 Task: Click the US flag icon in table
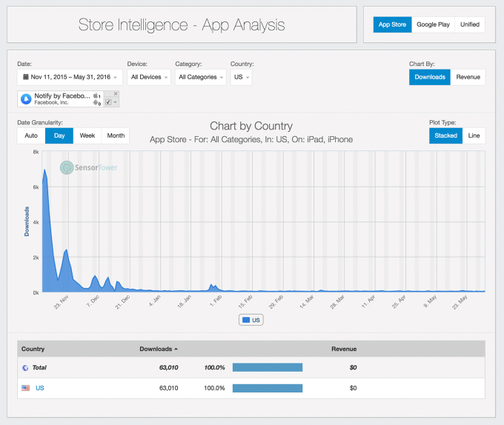pyautogui.click(x=26, y=387)
